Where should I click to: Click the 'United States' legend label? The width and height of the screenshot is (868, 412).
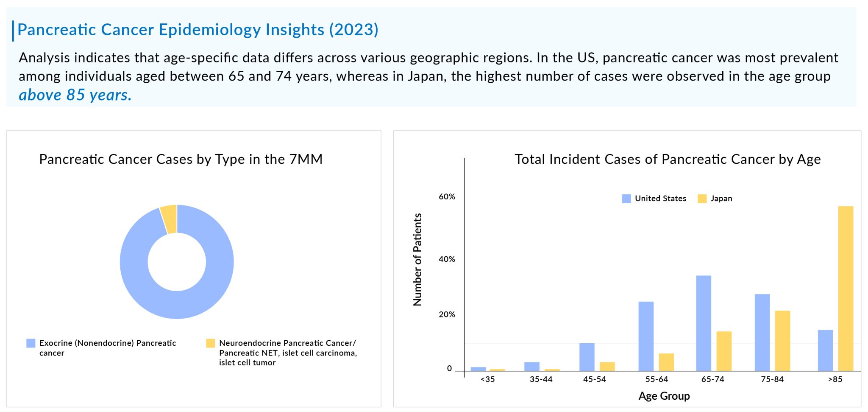tap(660, 199)
